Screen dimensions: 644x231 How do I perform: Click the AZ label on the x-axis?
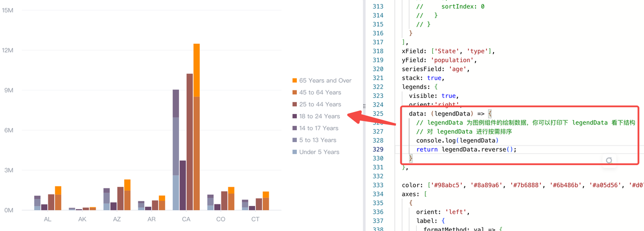tap(117, 219)
